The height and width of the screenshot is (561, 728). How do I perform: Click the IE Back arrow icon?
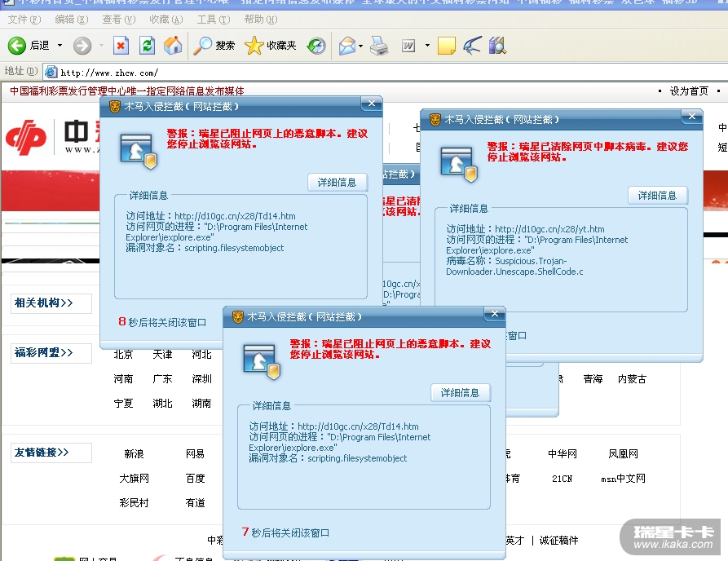[x=17, y=46]
